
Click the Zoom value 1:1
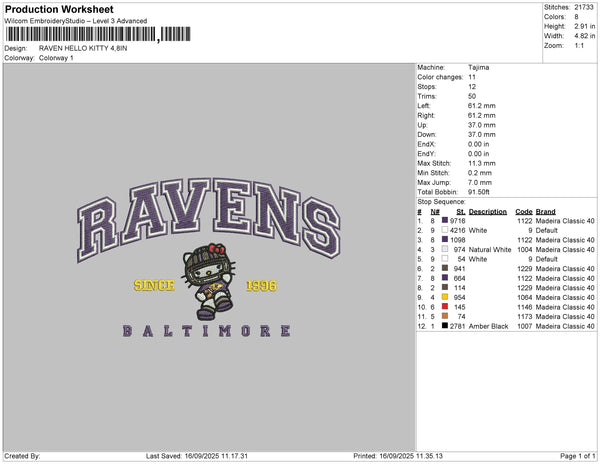click(579, 46)
